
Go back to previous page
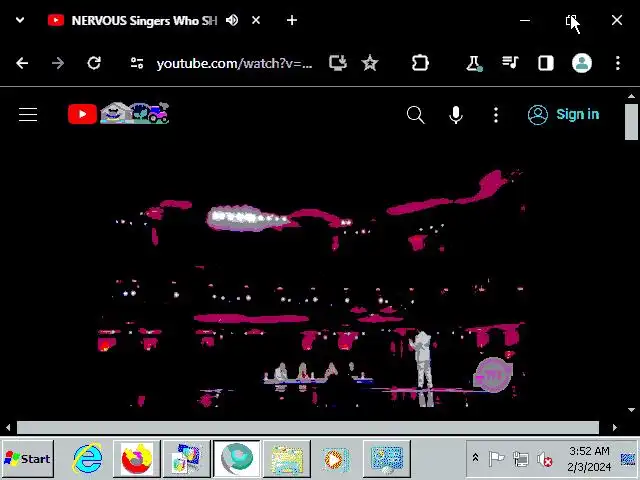coord(22,63)
